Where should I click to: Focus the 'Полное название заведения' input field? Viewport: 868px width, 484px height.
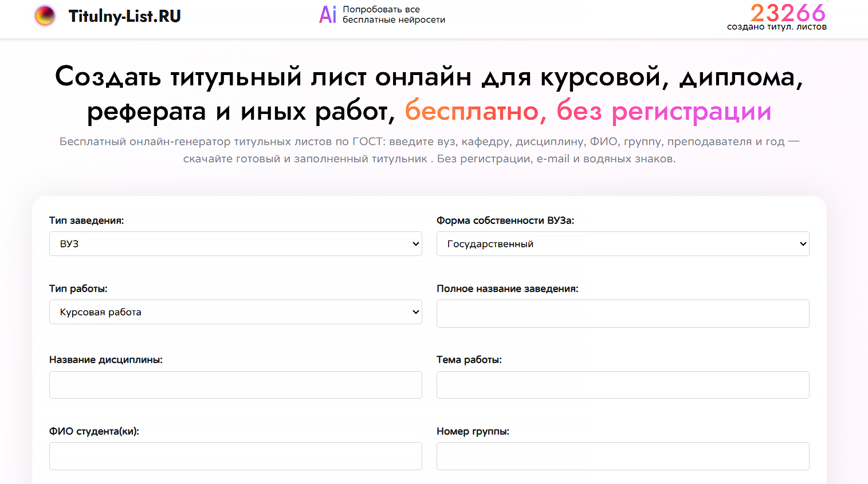click(x=622, y=313)
